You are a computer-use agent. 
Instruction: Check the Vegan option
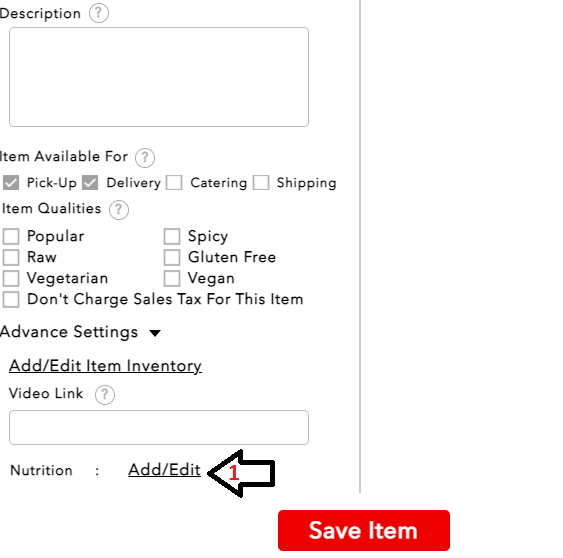coord(172,279)
